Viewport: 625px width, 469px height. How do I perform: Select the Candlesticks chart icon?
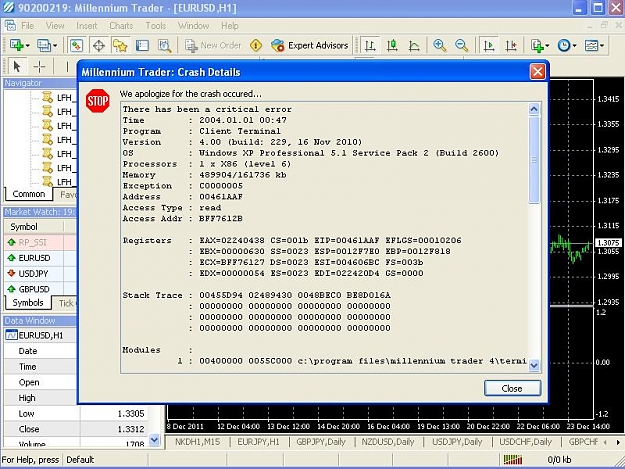pyautogui.click(x=392, y=45)
